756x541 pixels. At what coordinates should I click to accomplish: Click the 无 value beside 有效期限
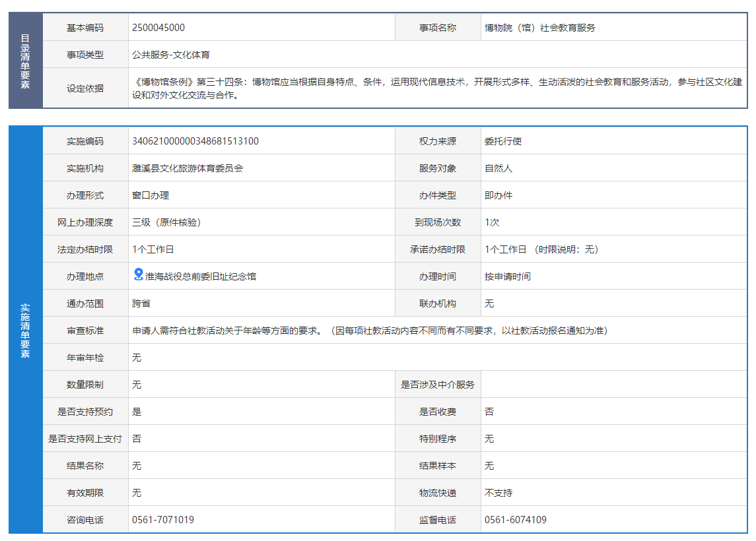pyautogui.click(x=137, y=493)
